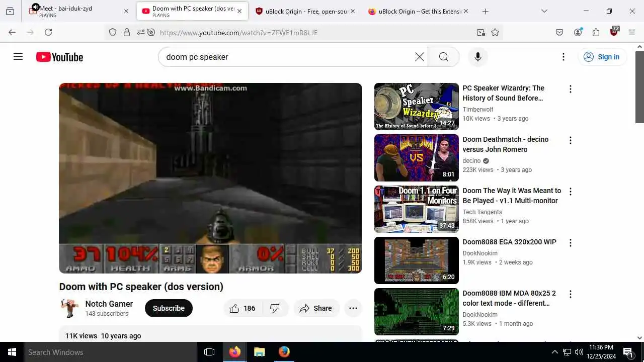
Task: Open more actions under the video
Action: (x=353, y=308)
